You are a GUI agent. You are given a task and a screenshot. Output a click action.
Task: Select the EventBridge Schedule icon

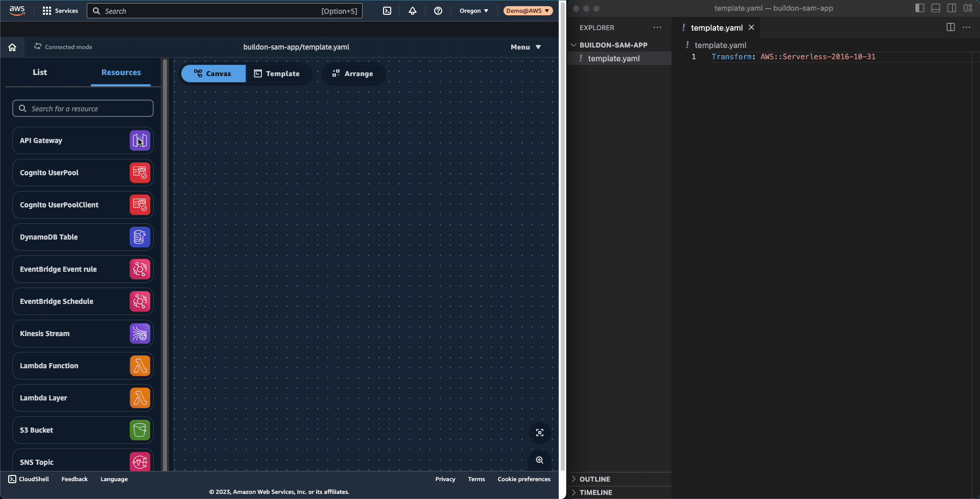click(140, 301)
